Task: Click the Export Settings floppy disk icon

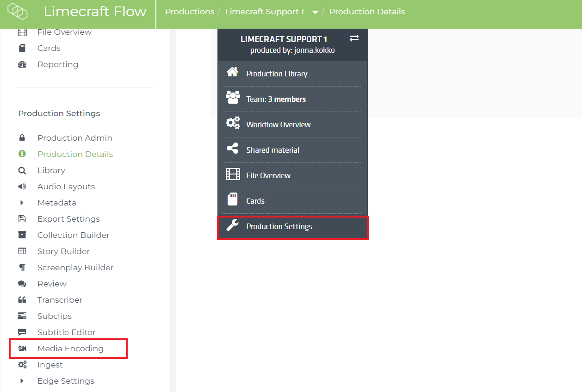Action: coord(22,219)
